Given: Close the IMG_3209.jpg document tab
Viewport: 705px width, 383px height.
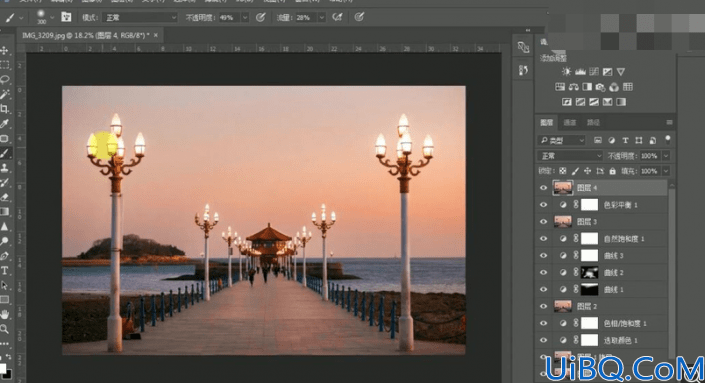Looking at the screenshot, I should [x=156, y=35].
